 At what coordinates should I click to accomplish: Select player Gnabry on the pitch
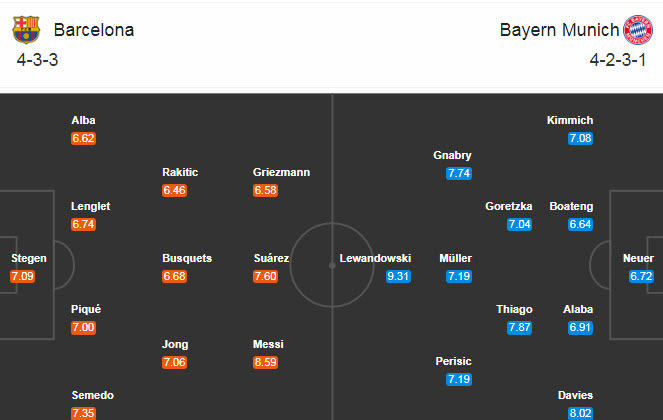(x=453, y=155)
